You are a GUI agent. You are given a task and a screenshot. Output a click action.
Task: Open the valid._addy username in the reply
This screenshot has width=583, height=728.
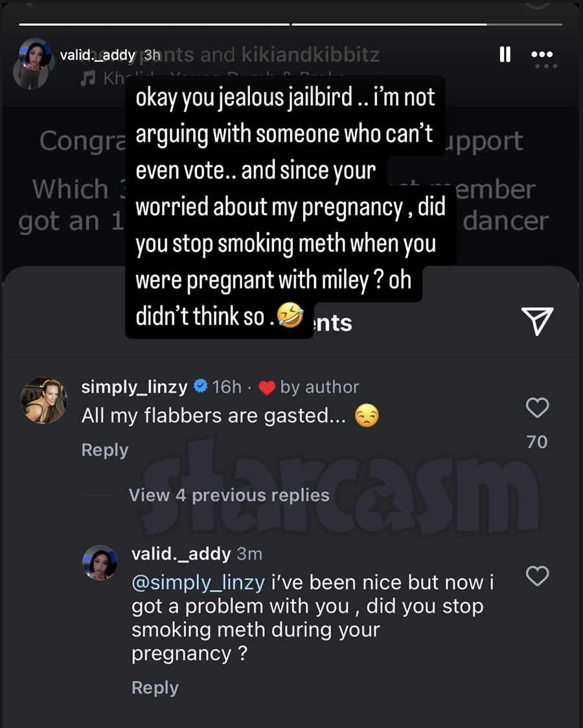(181, 554)
